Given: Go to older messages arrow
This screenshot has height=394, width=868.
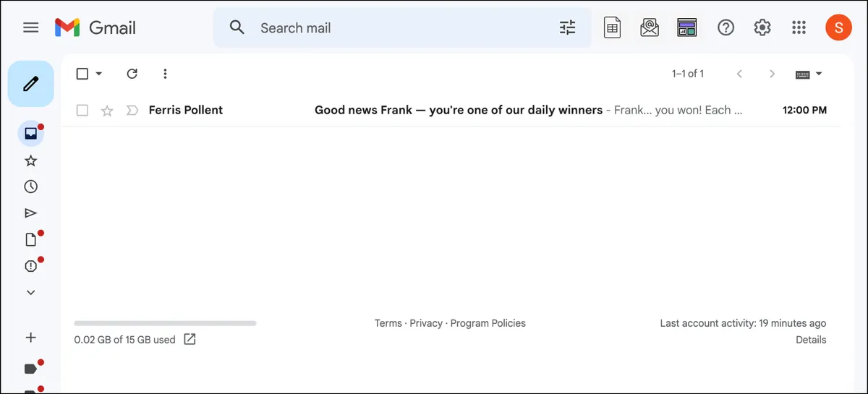Looking at the screenshot, I should pyautogui.click(x=772, y=74).
